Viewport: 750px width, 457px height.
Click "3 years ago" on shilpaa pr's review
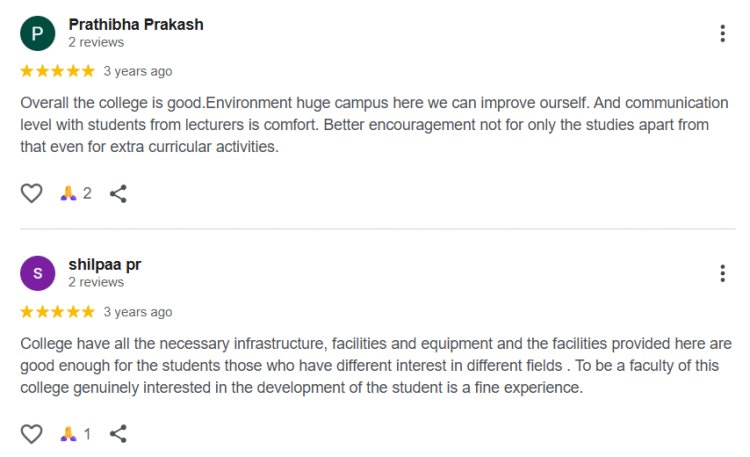coord(138,311)
